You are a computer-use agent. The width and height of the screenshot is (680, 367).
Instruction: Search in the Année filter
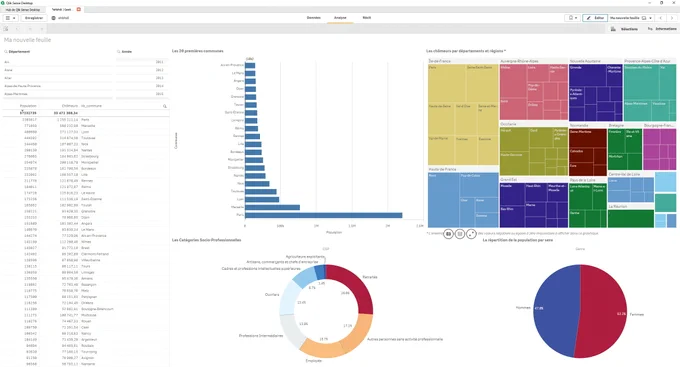(x=118, y=52)
